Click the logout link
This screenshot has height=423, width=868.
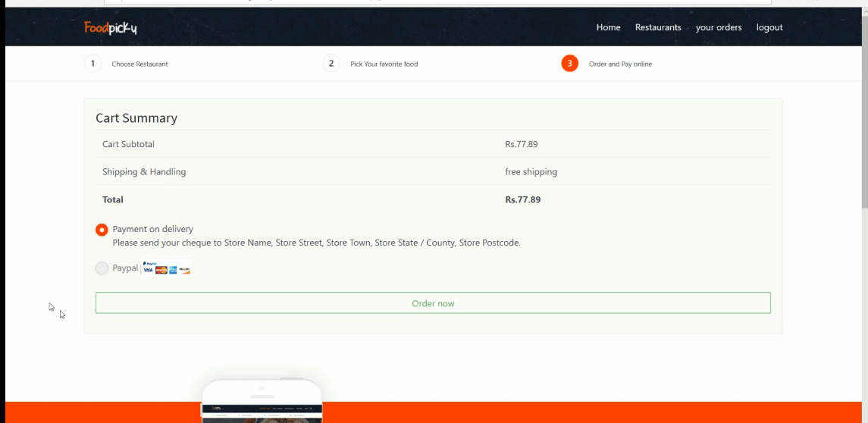[x=769, y=27]
